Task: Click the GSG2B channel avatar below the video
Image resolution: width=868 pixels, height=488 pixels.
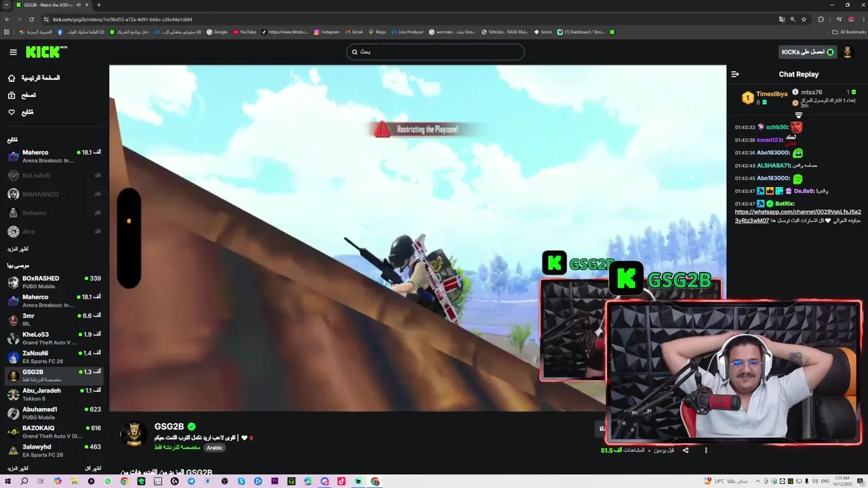Action: coord(134,434)
